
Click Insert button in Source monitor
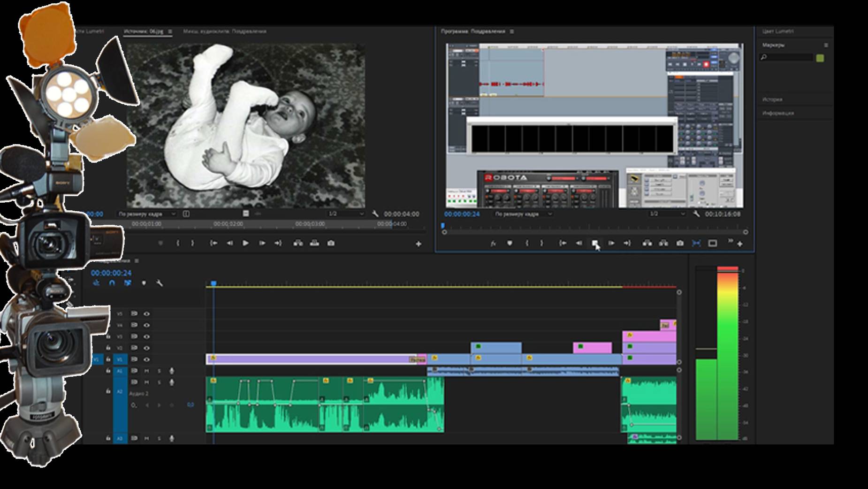click(298, 243)
